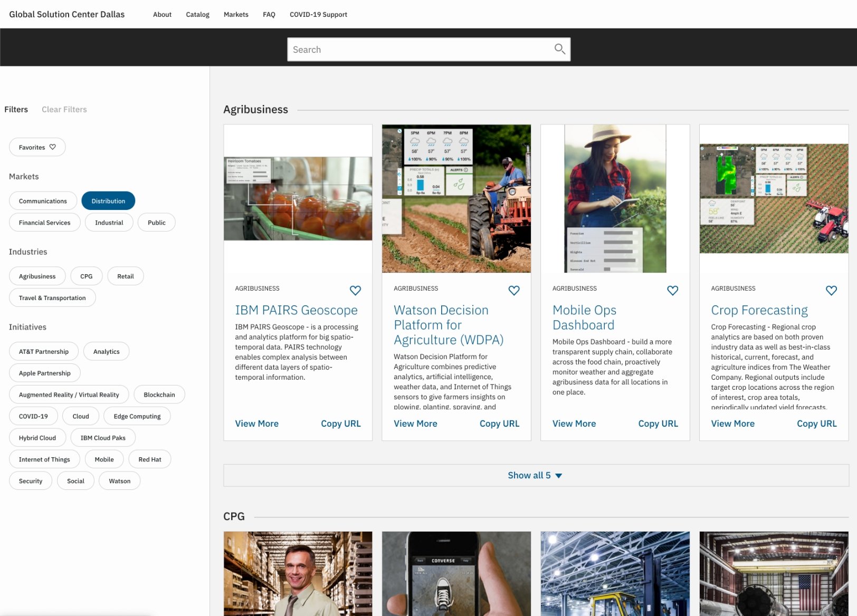Open the About menu item
Viewport: 857px width, 616px height.
pos(162,14)
